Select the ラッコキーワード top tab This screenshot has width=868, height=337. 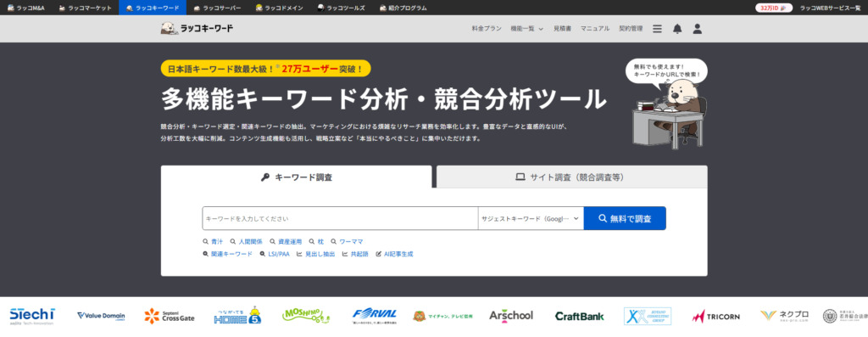pyautogui.click(x=153, y=8)
